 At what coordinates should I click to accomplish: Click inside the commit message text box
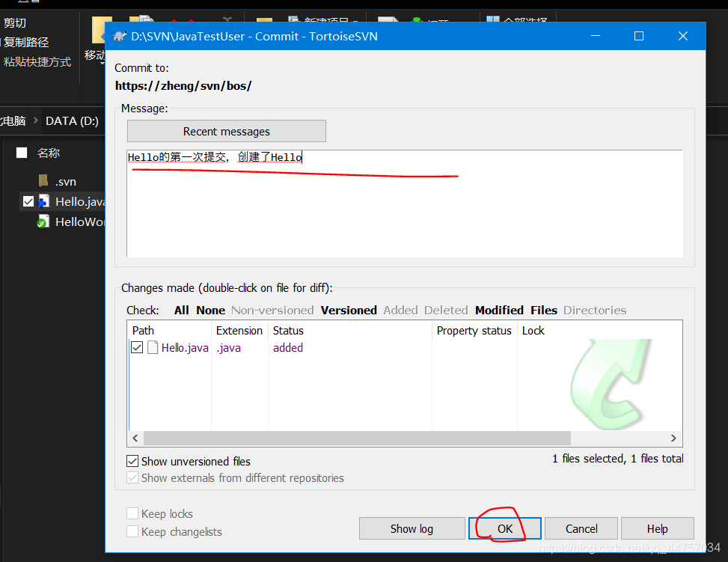404,204
